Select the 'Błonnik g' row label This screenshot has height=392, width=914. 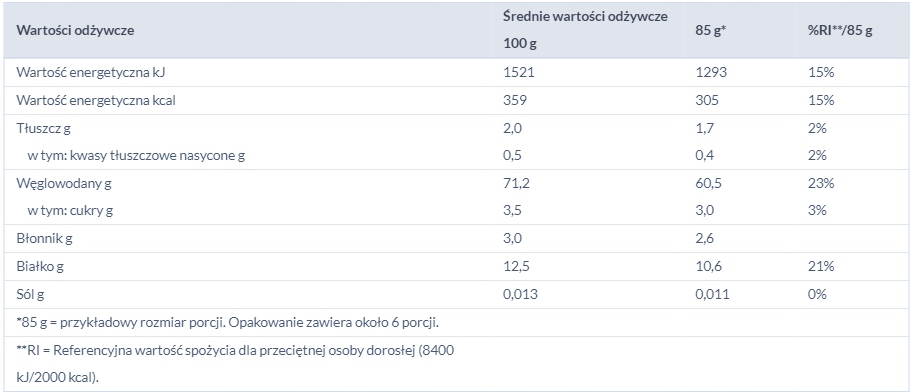point(44,239)
